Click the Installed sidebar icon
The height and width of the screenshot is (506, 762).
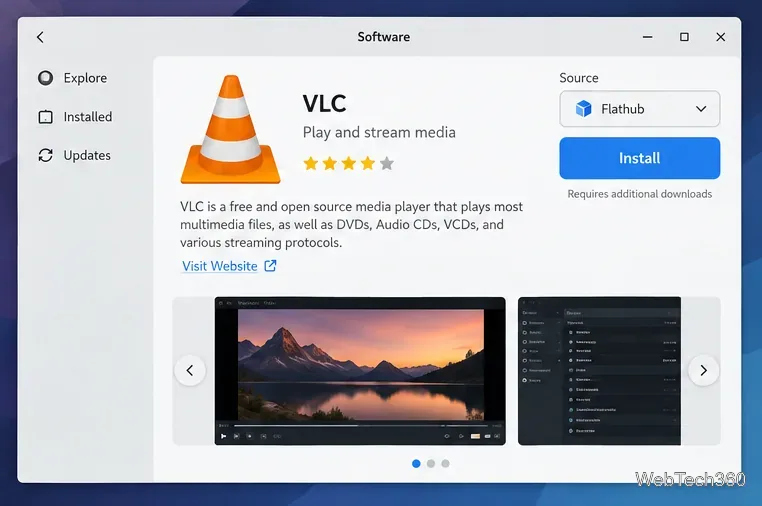pos(46,117)
